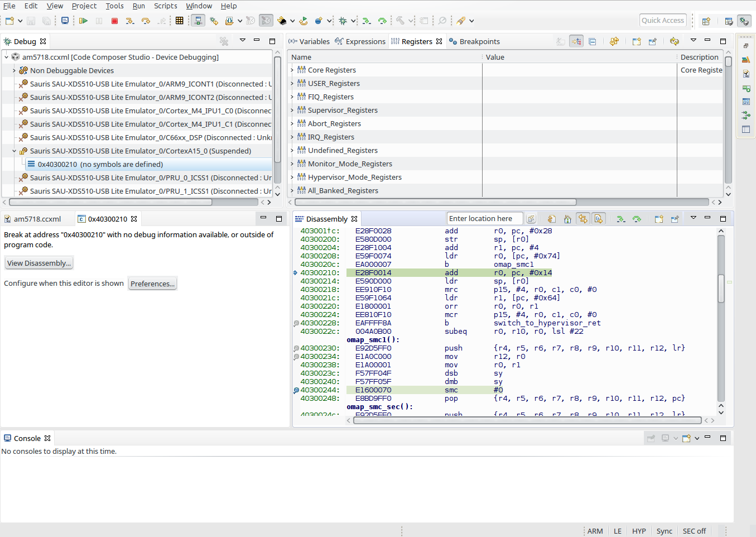Click the green Resume debug button
756x537 pixels.
(x=83, y=21)
